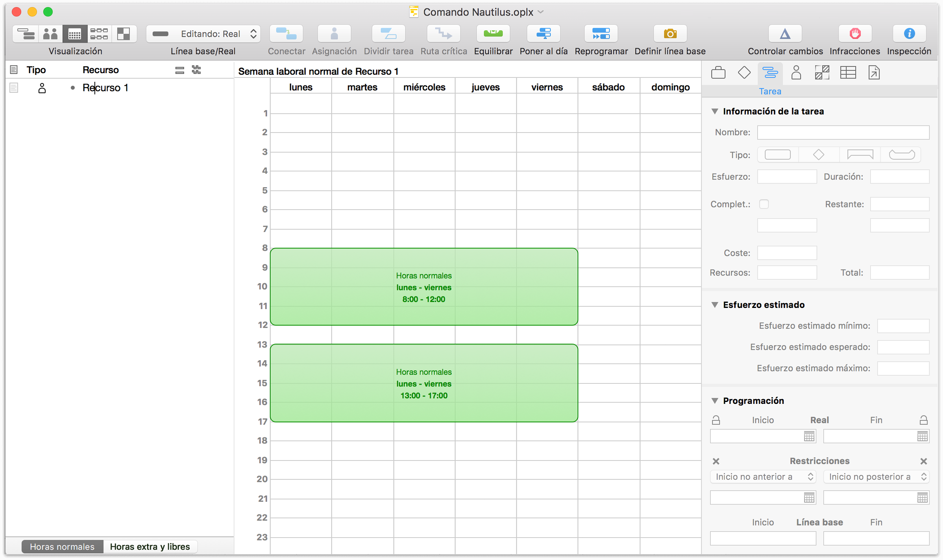Click inside the Nombre field
This screenshot has height=560, width=943.
pyautogui.click(x=842, y=132)
